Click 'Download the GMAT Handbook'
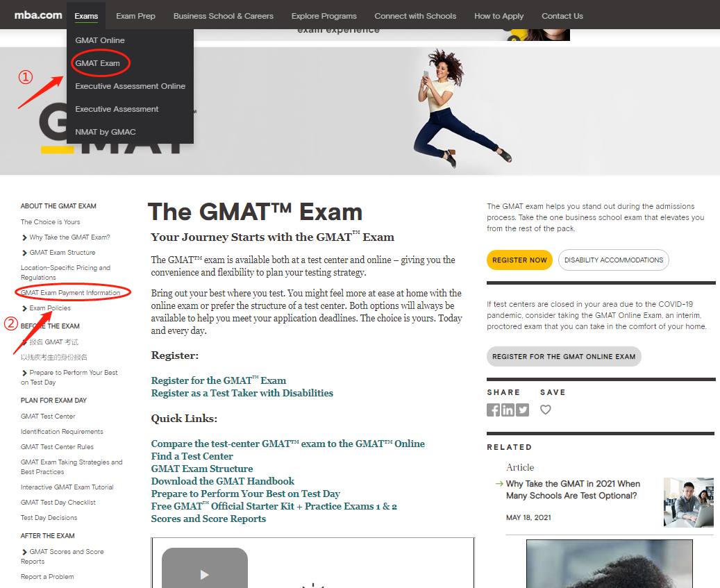Screen dimensions: 720x588 click(222, 481)
